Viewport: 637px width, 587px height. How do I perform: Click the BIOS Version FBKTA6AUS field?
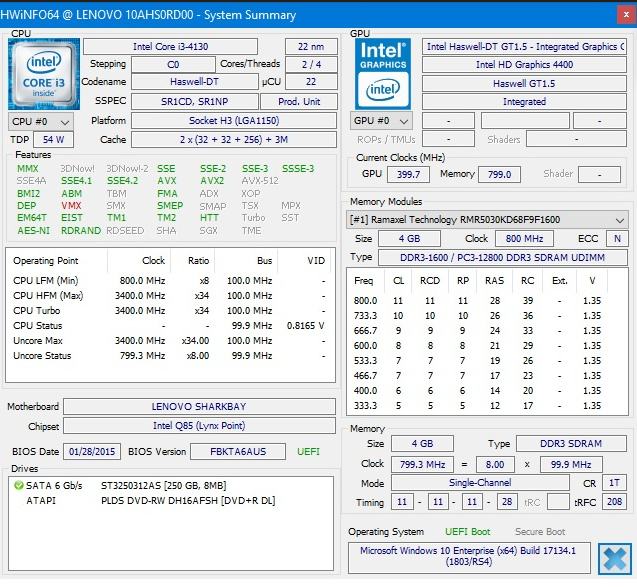[238, 452]
